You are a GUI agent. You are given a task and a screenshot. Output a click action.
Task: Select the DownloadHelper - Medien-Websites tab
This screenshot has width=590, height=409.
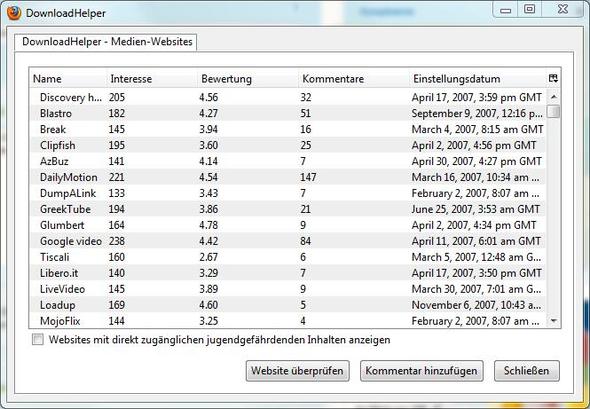[106, 41]
